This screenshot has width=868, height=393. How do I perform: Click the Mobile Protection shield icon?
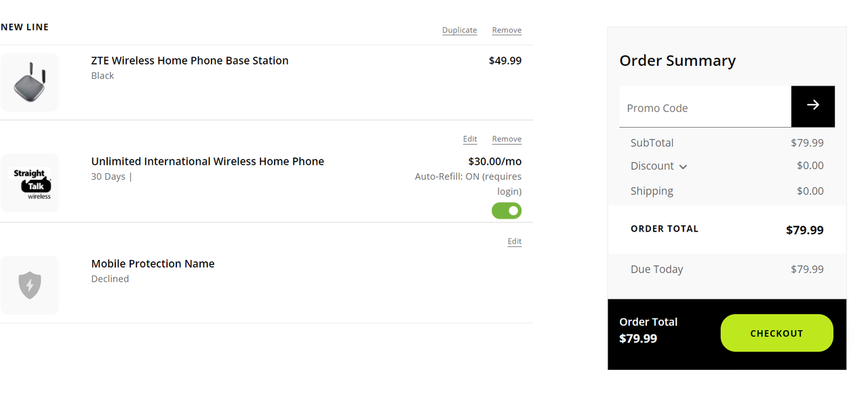pos(30,285)
